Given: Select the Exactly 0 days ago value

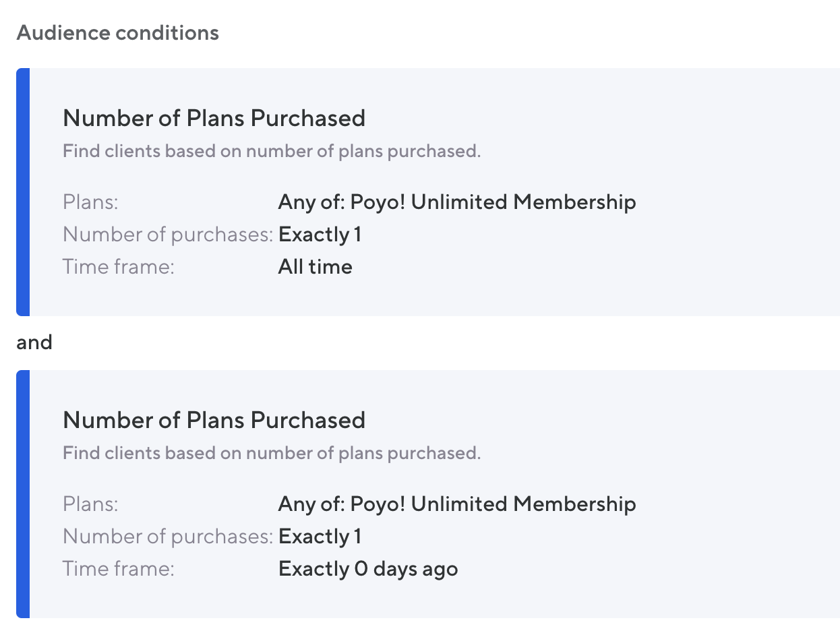Looking at the screenshot, I should [x=368, y=569].
